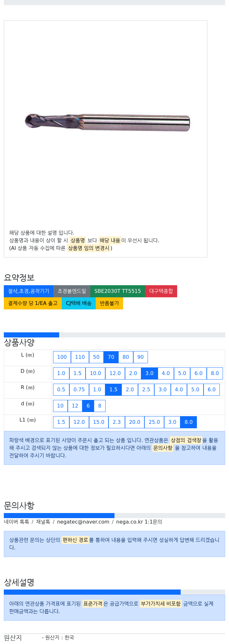Pick L1 option 25.0
229x644 pixels.
(x=154, y=422)
